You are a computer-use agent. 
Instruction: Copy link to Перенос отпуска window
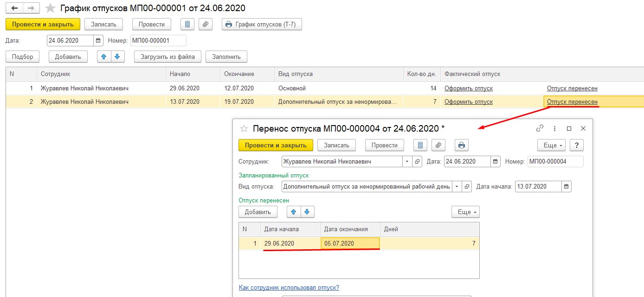pos(540,128)
